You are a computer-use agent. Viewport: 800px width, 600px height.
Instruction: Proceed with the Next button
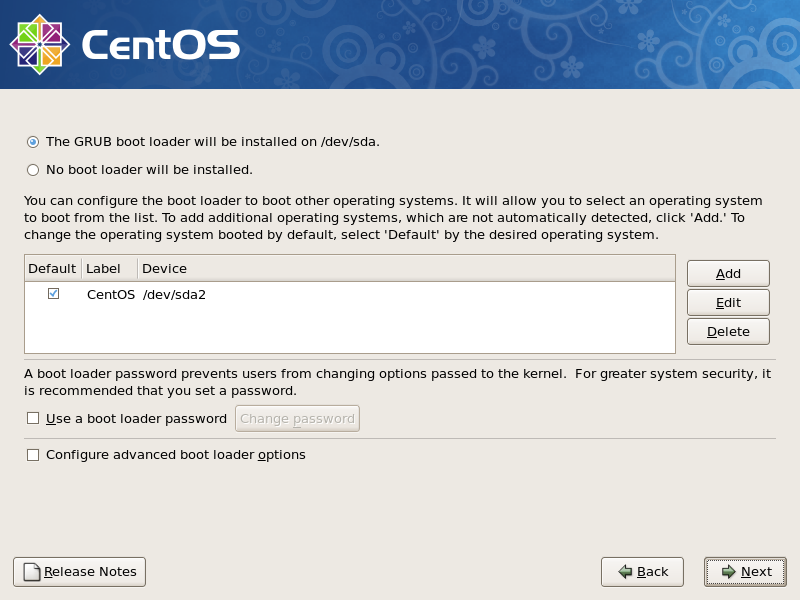pos(745,572)
